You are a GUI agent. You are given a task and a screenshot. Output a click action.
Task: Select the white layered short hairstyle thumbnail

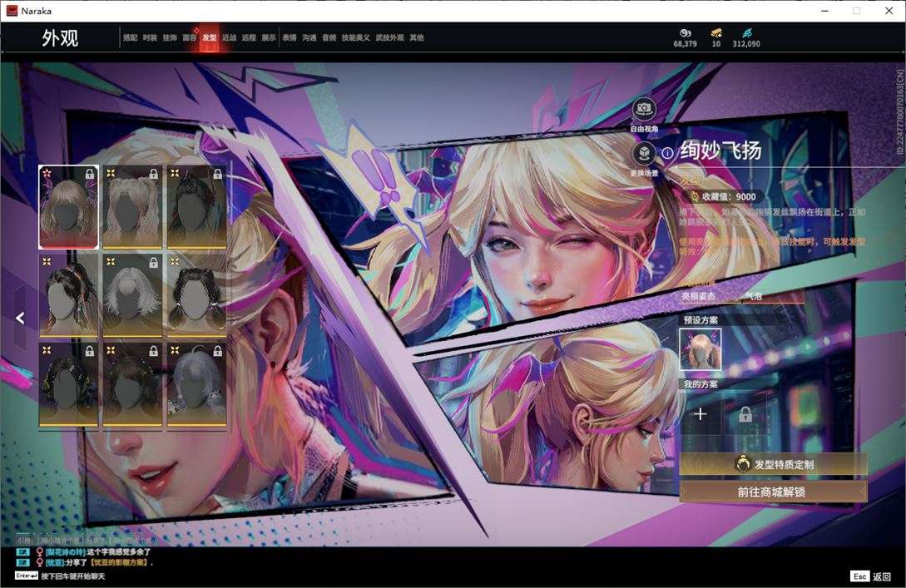tap(132, 296)
